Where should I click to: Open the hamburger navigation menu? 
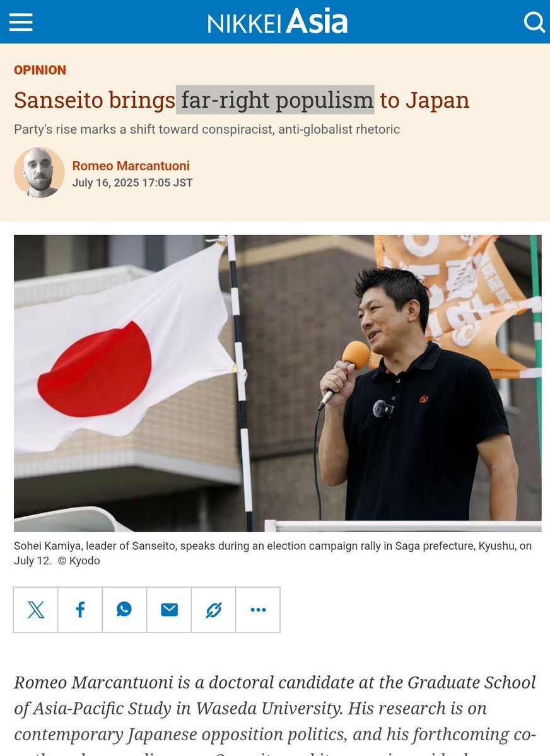coord(21,22)
